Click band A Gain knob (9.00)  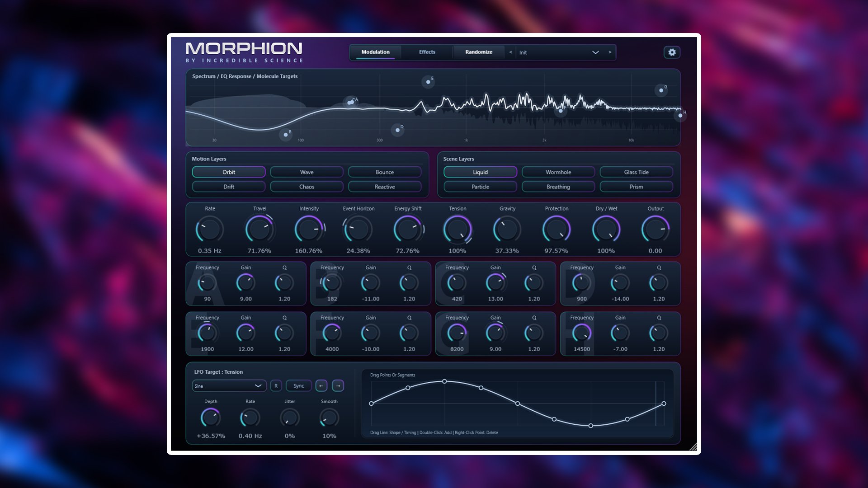tap(246, 283)
